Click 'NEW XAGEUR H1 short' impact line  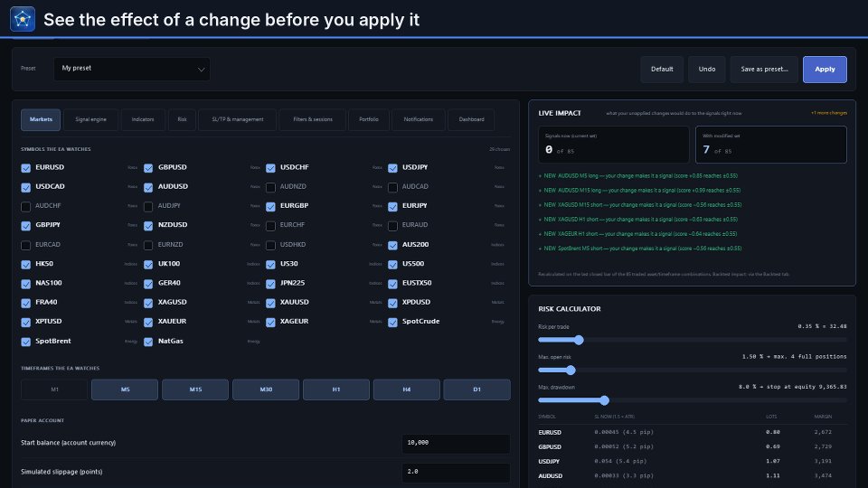coord(637,233)
